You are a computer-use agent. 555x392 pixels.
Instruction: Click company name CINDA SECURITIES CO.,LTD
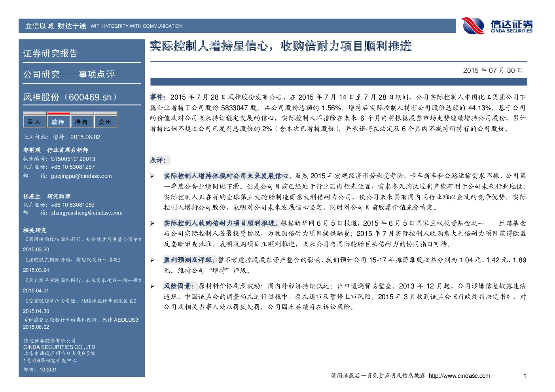point(59,347)
